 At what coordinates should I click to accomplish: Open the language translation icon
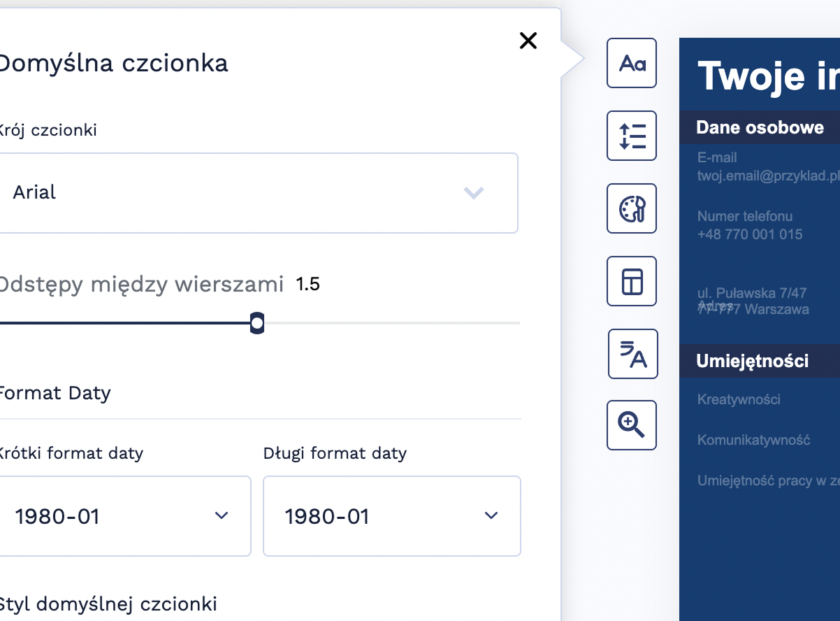coord(632,354)
